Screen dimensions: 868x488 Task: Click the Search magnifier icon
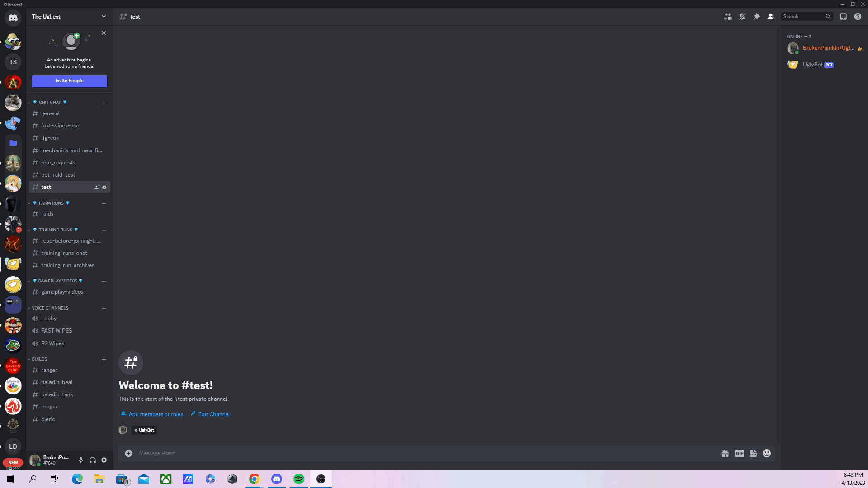827,16
